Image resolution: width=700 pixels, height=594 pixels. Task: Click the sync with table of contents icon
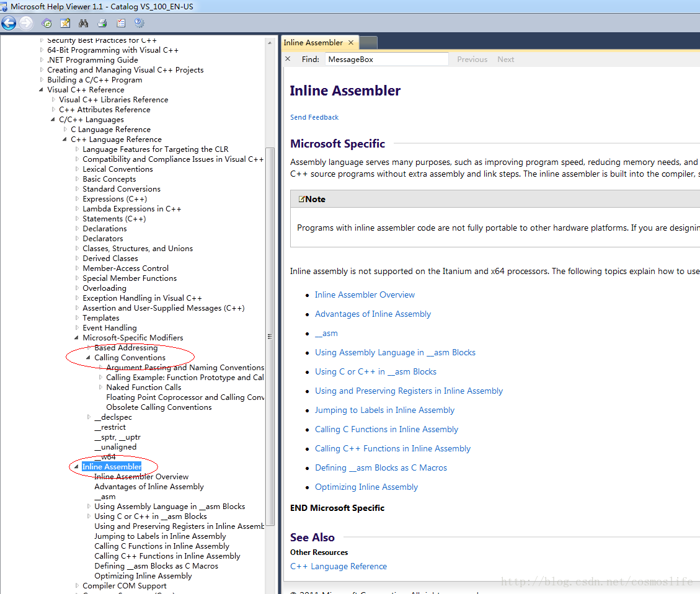tap(47, 23)
